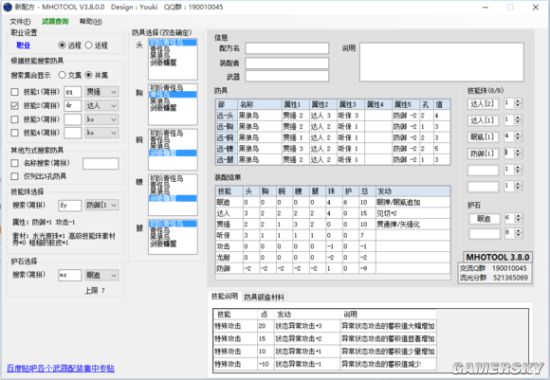550x380 pixels.
Task: Click the MHOTOOL app icon in title bar
Action: point(8,7)
